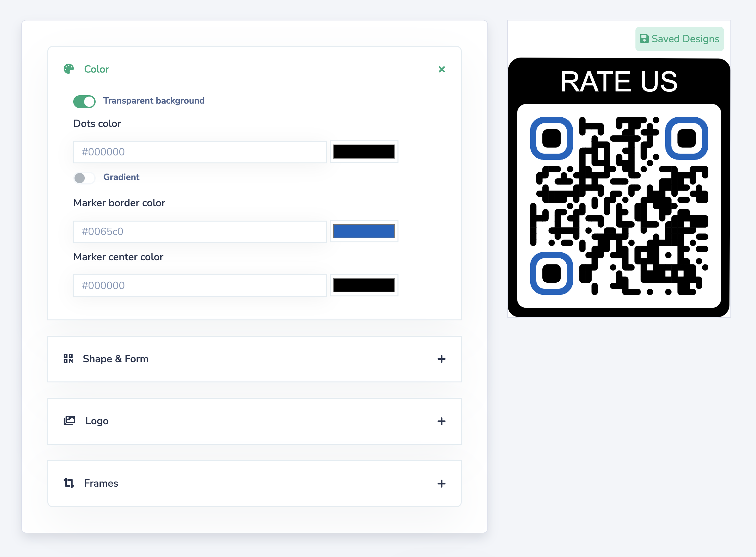Collapse the Color section with the X
756x557 pixels.
coord(441,69)
